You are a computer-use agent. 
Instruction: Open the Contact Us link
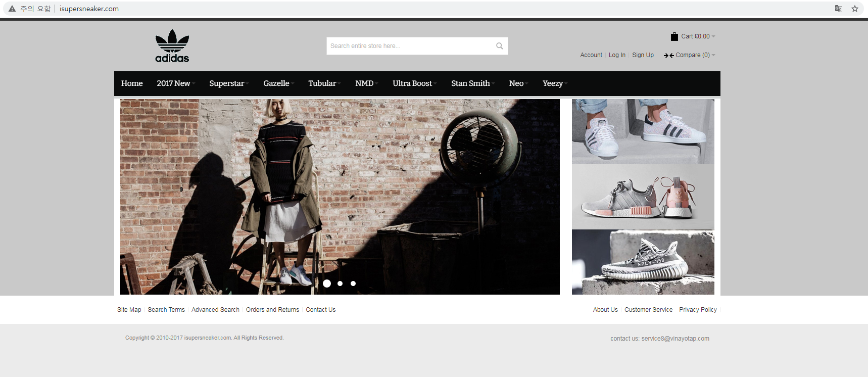(x=320, y=310)
